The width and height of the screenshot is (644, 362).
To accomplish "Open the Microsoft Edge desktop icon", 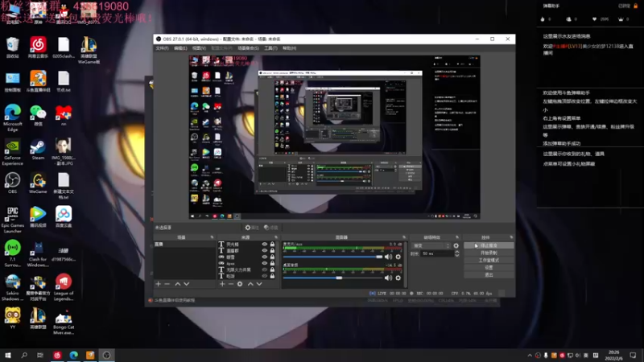I will click(13, 118).
